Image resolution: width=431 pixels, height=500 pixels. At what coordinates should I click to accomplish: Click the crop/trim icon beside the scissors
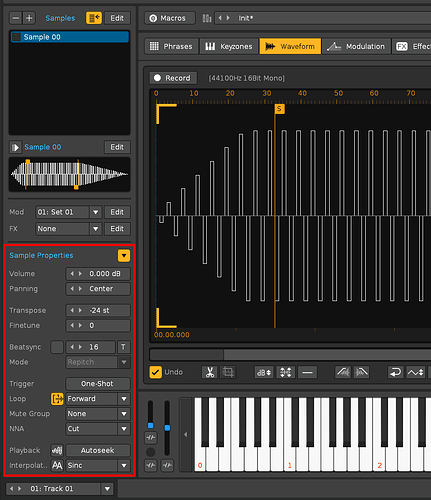click(x=228, y=372)
